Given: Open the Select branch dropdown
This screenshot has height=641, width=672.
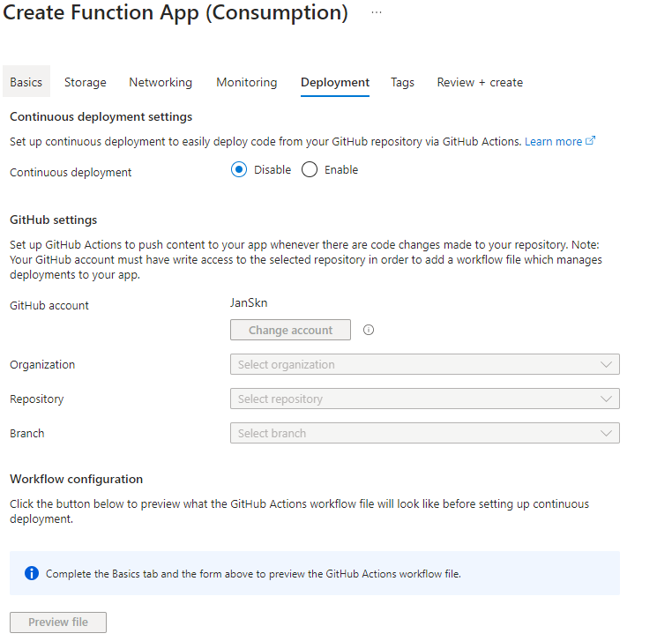Looking at the screenshot, I should 424,433.
